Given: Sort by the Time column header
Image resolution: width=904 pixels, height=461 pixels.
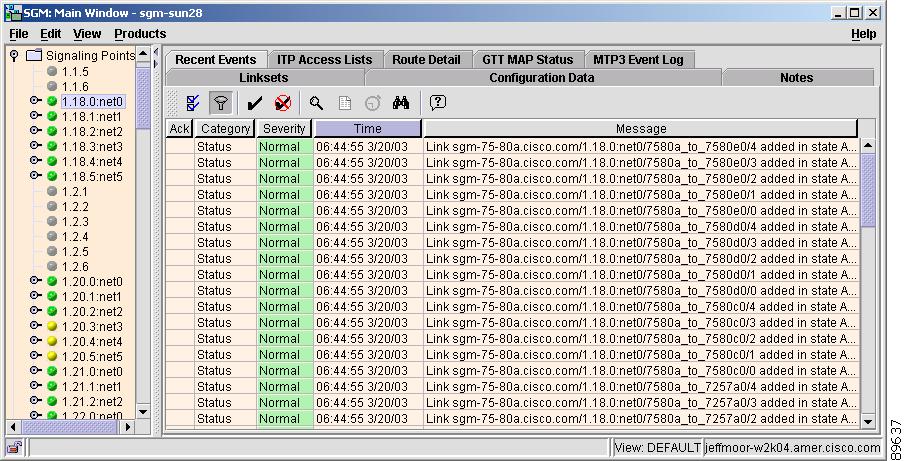Looking at the screenshot, I should tap(368, 129).
